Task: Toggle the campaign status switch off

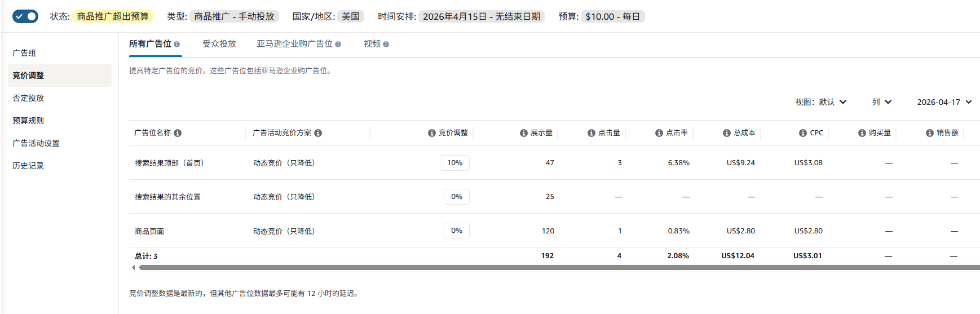Action: [25, 16]
